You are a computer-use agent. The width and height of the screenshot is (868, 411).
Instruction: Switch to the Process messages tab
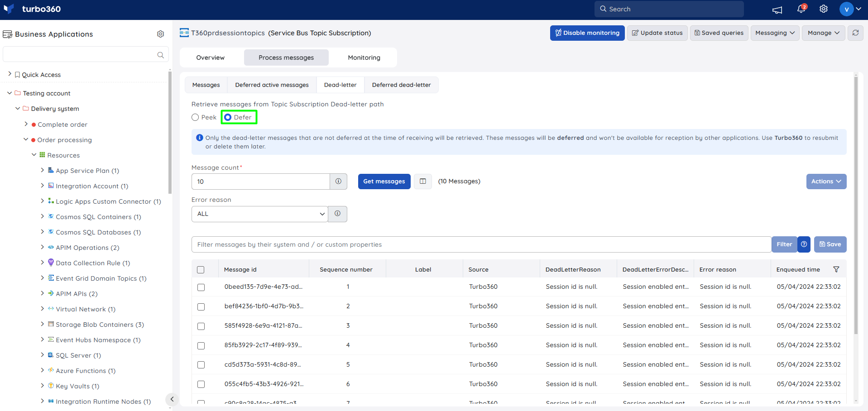pyautogui.click(x=286, y=57)
